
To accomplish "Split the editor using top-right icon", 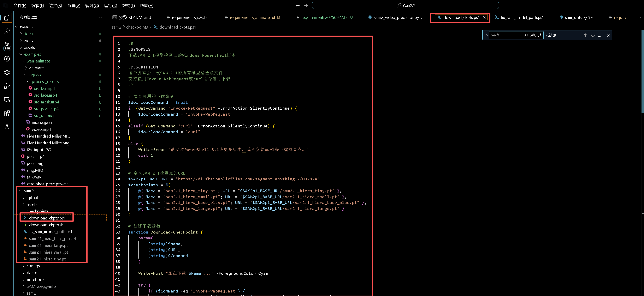I will click(x=631, y=17).
